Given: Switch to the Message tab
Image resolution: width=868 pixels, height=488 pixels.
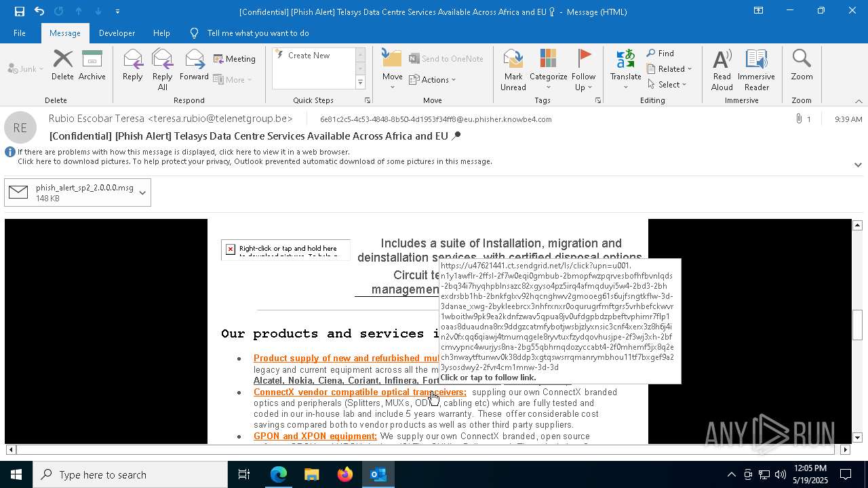Looking at the screenshot, I should 65,33.
